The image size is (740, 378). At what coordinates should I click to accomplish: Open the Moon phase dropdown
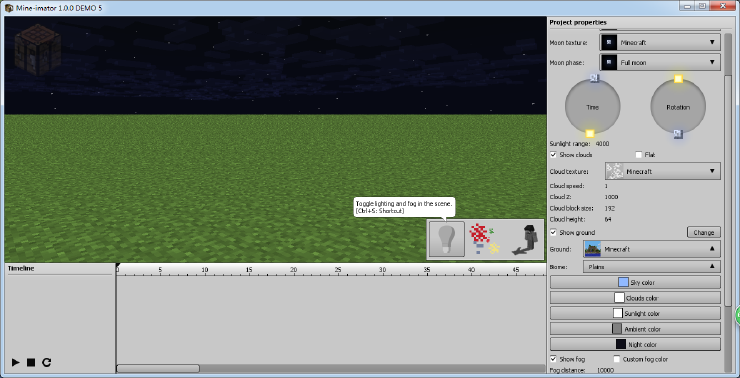[660, 62]
